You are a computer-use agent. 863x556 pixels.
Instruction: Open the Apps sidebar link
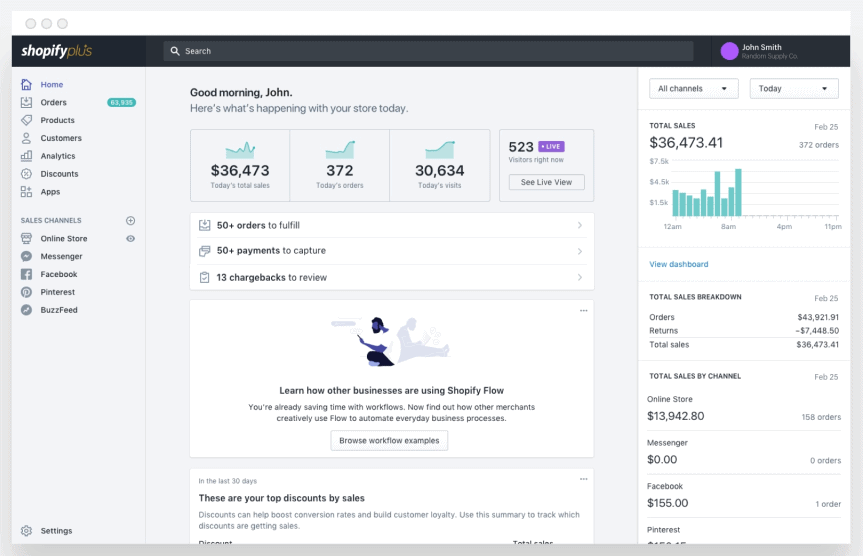[50, 192]
